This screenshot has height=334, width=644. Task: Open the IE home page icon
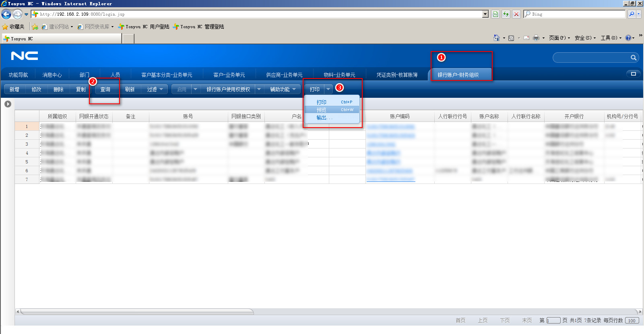click(497, 38)
